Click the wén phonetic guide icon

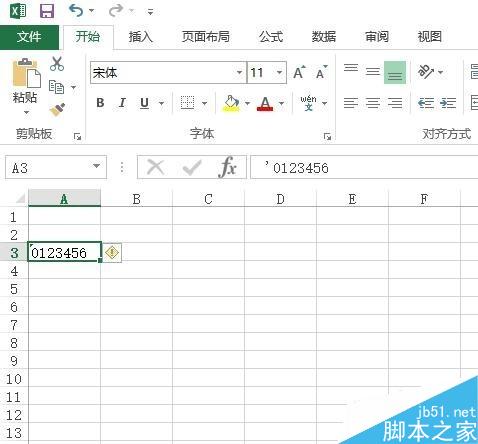308,103
